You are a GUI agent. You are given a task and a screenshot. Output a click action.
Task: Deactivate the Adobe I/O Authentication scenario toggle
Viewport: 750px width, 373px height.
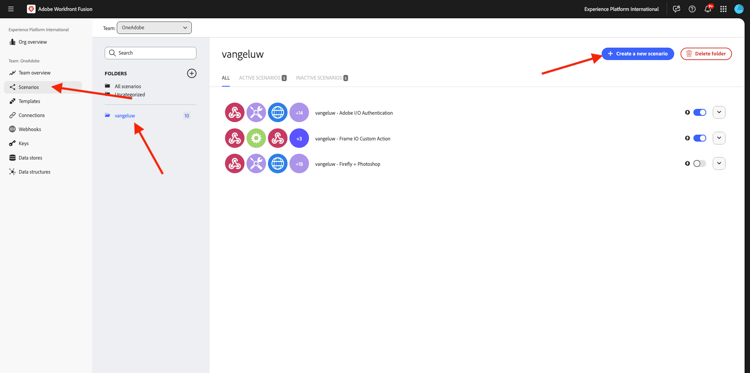click(699, 113)
